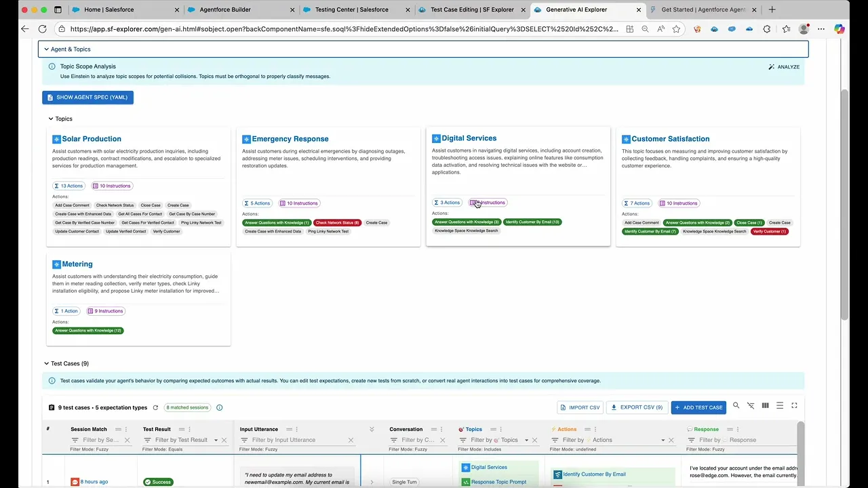Click SHOW AGENT SPEC (YAML) button
This screenshot has width=868, height=488.
click(x=87, y=98)
